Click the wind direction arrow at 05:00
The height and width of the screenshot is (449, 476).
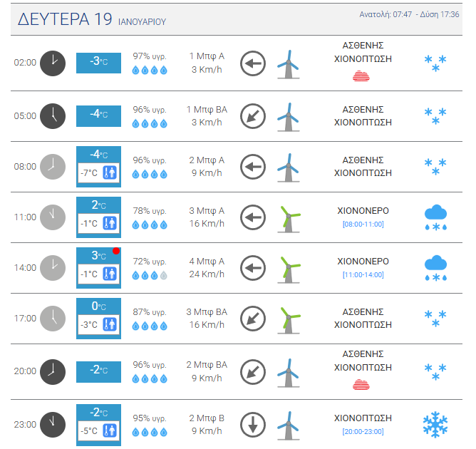click(252, 116)
